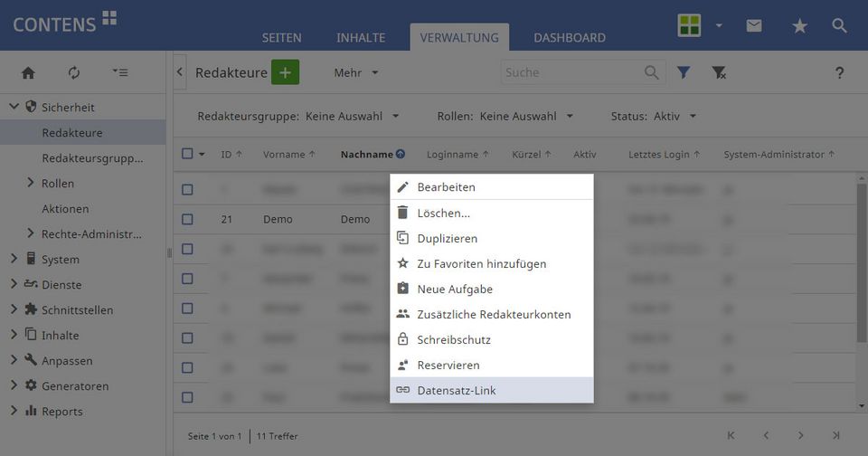The width and height of the screenshot is (868, 456).
Task: Switch to the DASHBOARD tab
Action: [x=570, y=38]
